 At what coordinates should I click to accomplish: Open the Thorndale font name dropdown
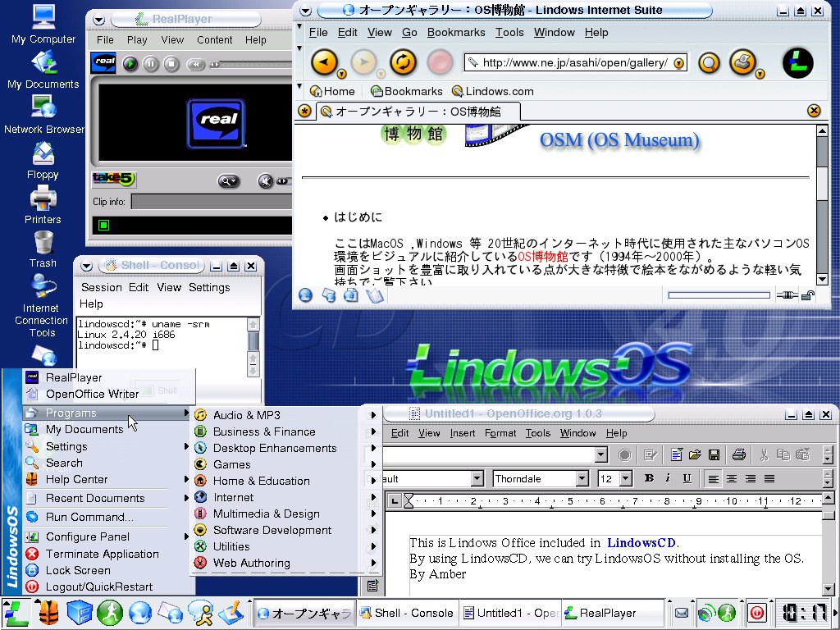[x=582, y=478]
